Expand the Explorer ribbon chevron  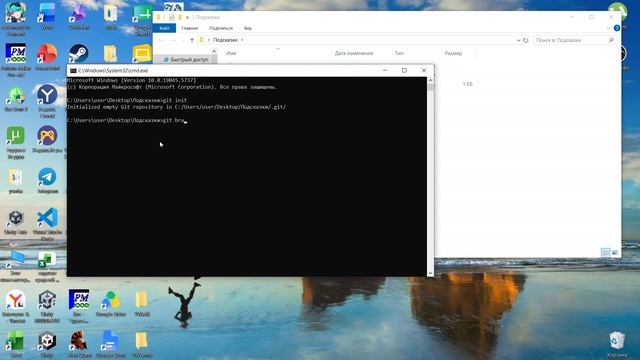pos(609,28)
